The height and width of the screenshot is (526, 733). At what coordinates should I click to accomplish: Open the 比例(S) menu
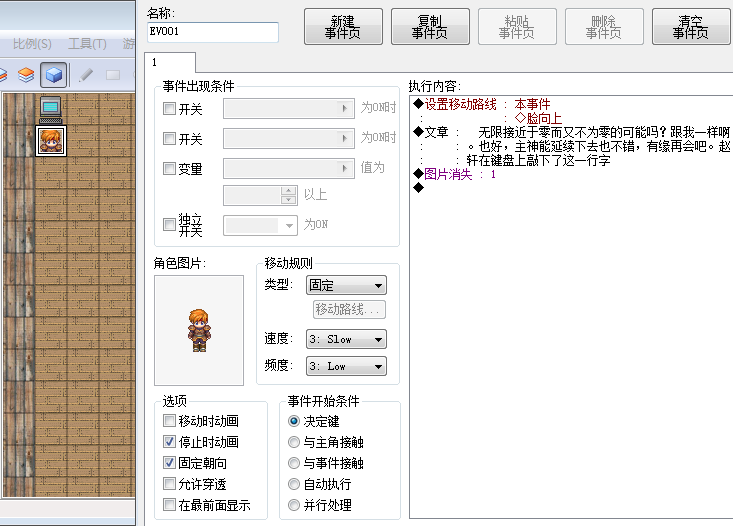tap(32, 44)
